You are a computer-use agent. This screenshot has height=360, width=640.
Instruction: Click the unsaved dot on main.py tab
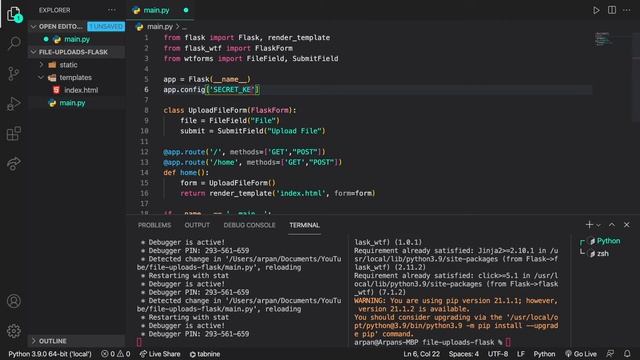click(186, 10)
